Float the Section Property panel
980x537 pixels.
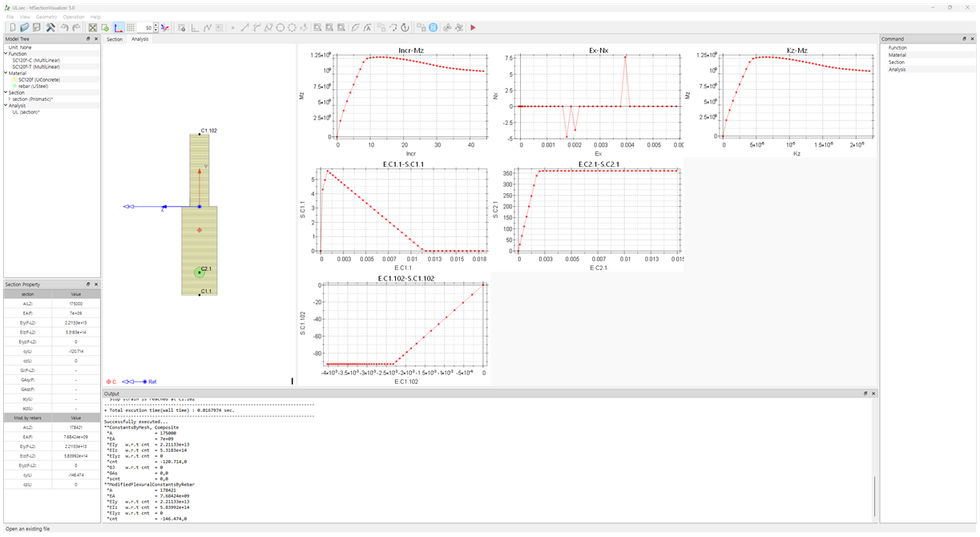coord(88,285)
